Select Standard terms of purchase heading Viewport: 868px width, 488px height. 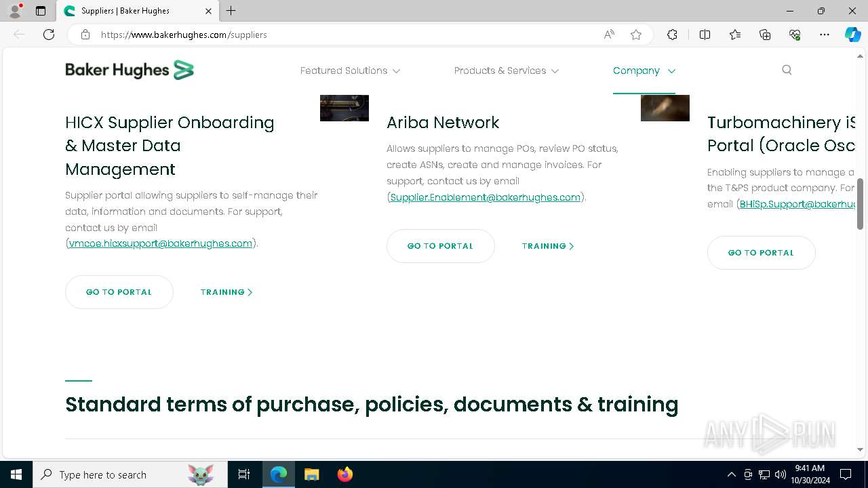372,405
